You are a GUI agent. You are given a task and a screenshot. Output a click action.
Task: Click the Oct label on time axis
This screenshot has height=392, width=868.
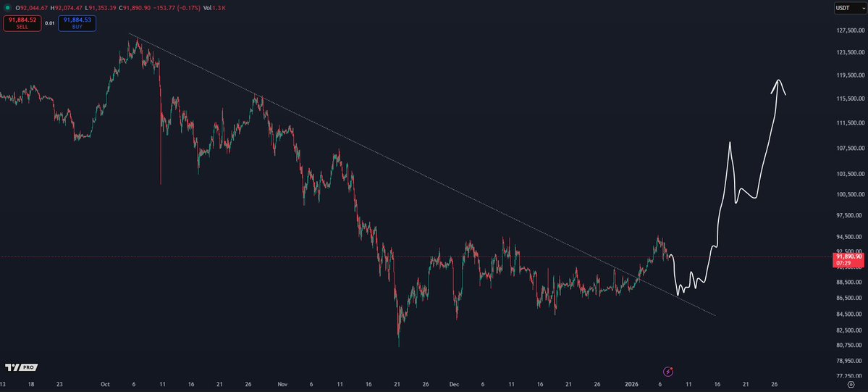tap(105, 384)
